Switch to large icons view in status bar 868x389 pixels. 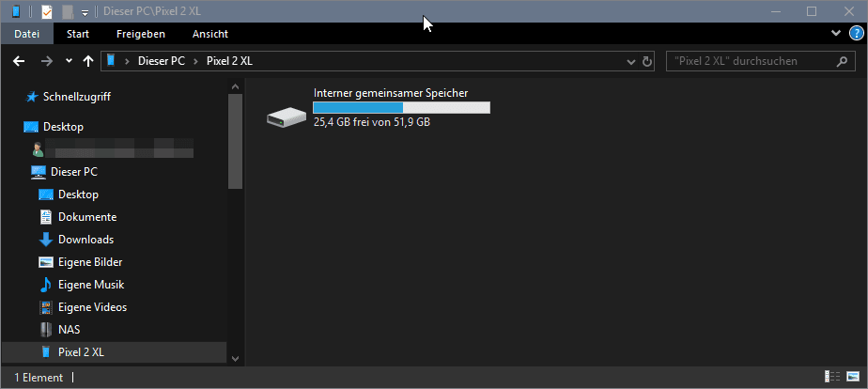click(x=853, y=377)
